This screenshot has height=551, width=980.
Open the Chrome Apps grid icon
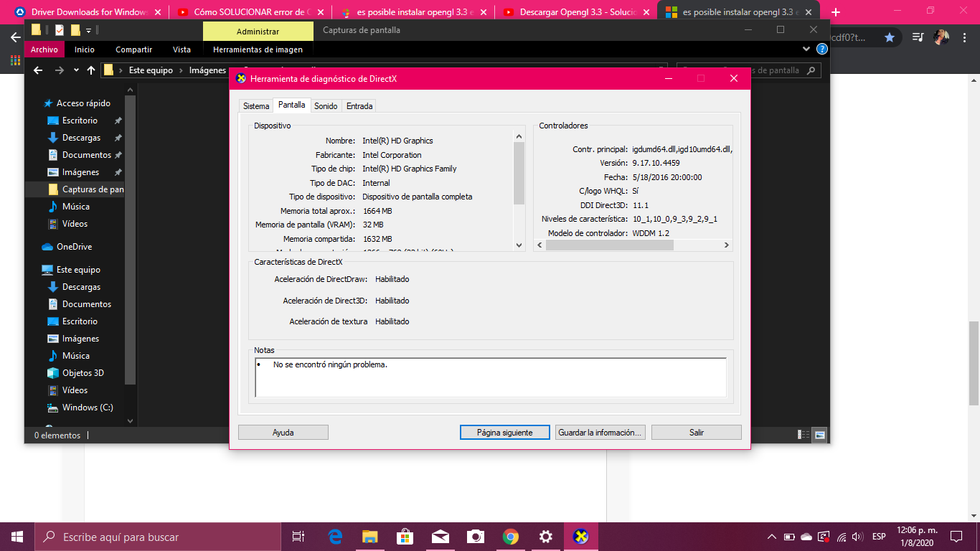[15, 60]
